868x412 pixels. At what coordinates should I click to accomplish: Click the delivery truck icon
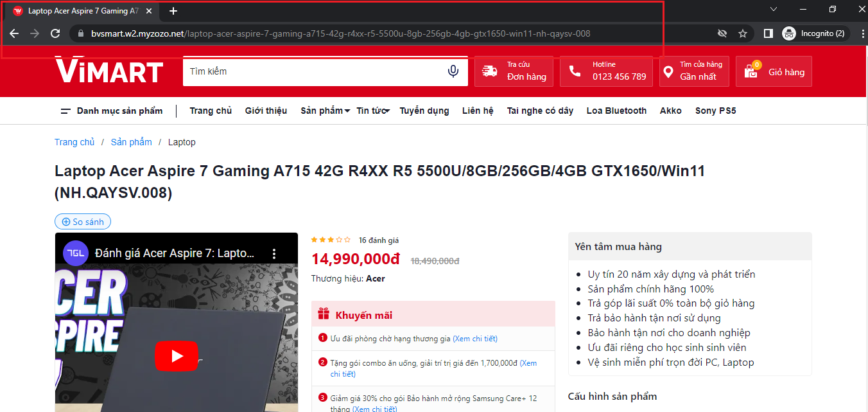tap(490, 71)
